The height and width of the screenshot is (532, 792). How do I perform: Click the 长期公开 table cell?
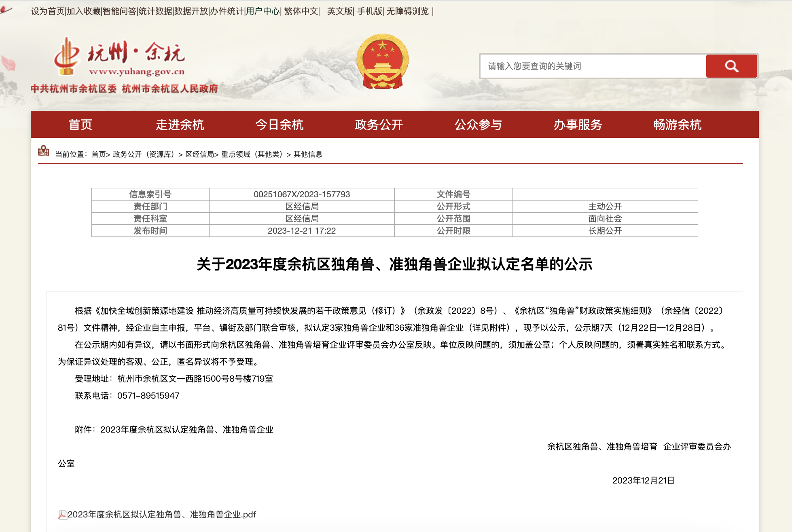point(605,231)
